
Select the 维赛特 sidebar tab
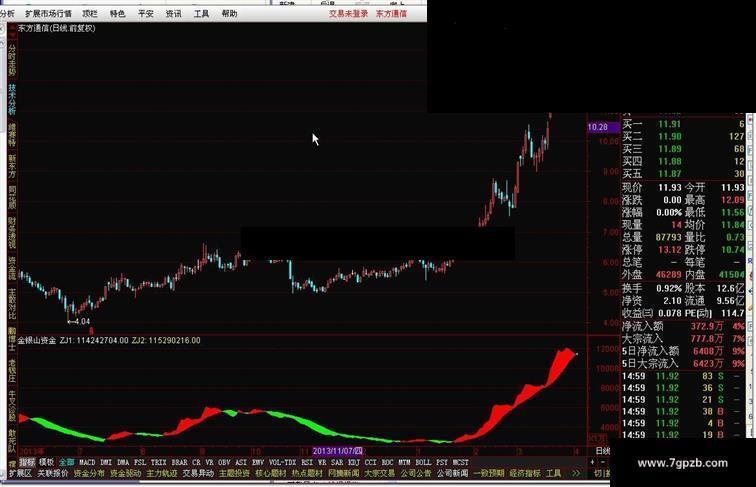coord(12,135)
